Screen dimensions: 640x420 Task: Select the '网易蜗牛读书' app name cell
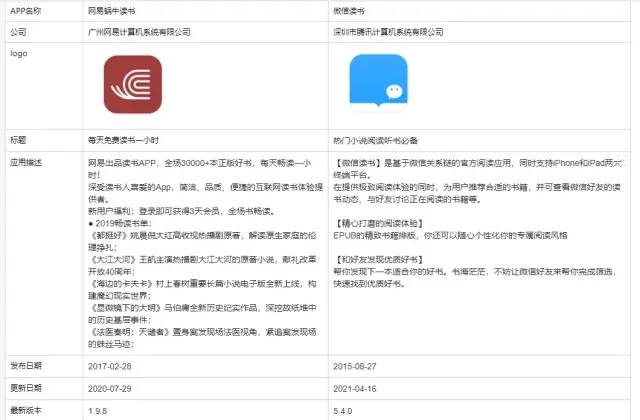111,11
